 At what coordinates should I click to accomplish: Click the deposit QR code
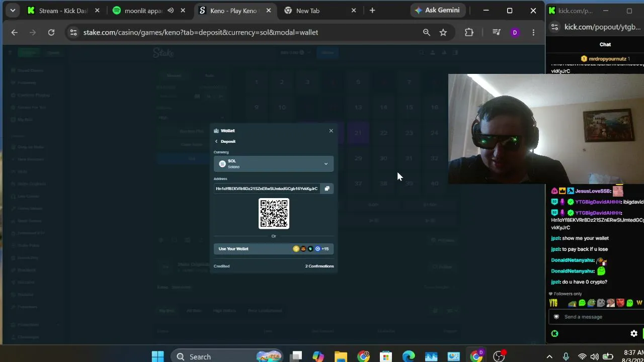click(274, 214)
